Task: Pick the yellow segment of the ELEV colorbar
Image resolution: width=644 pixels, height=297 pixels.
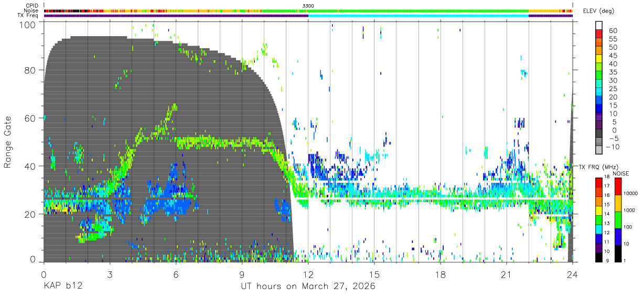Action: (x=599, y=59)
